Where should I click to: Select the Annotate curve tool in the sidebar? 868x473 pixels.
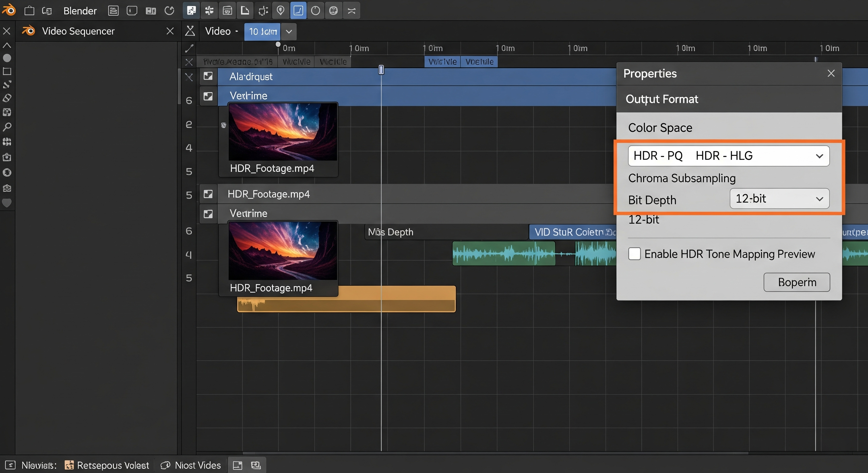(7, 84)
